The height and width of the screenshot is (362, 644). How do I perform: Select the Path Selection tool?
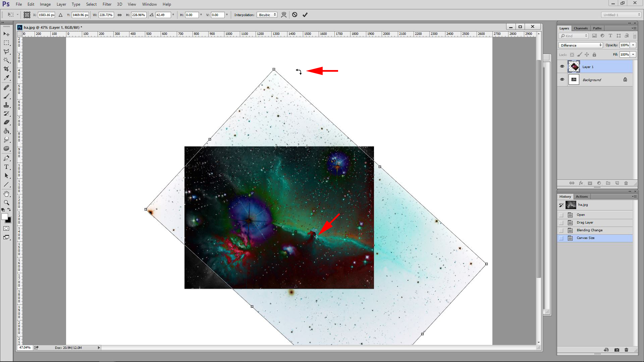[x=6, y=176]
